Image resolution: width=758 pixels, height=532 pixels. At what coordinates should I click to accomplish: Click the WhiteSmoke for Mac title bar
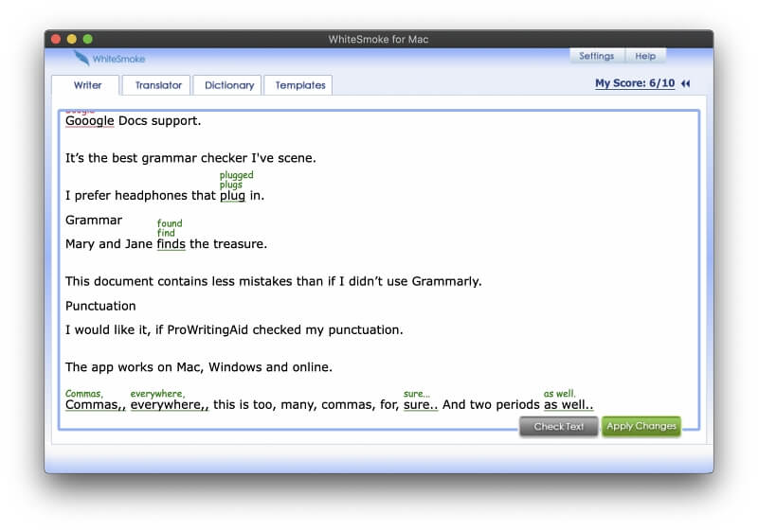pos(378,39)
